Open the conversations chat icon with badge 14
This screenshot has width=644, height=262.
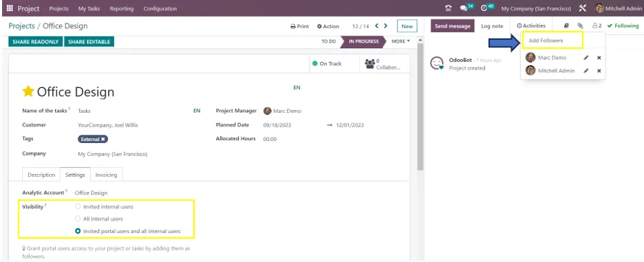click(x=463, y=8)
